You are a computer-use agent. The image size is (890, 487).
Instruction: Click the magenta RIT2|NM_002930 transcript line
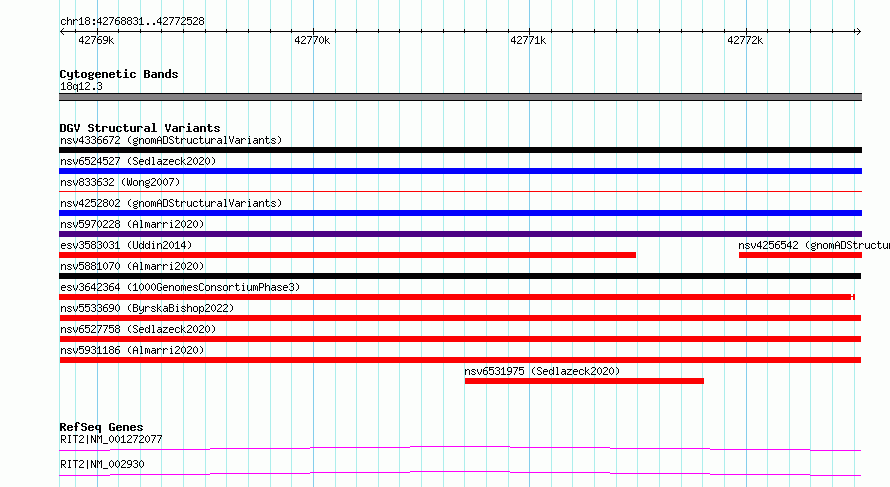pyautogui.click(x=460, y=473)
